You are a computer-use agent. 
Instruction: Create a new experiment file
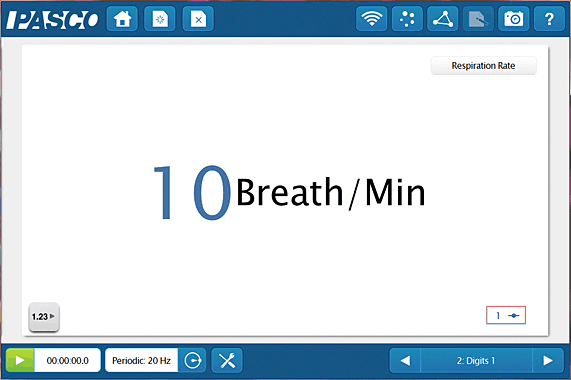(x=160, y=19)
